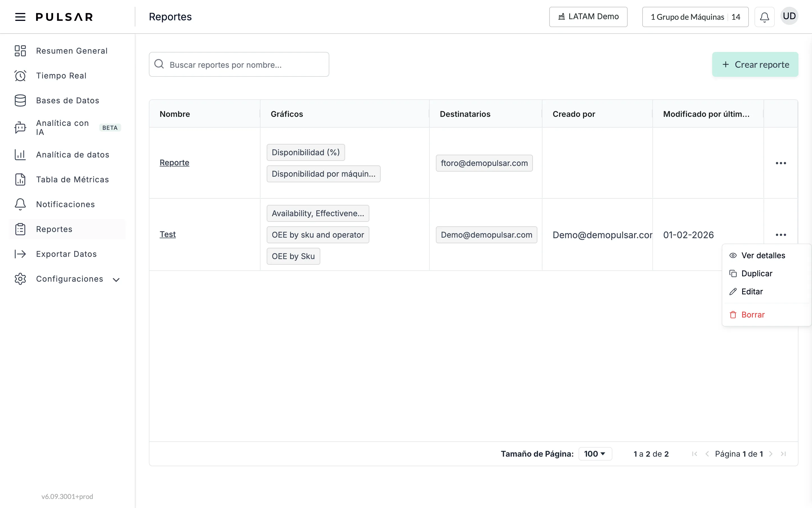Go to next page arrow
812x508 pixels.
771,454
